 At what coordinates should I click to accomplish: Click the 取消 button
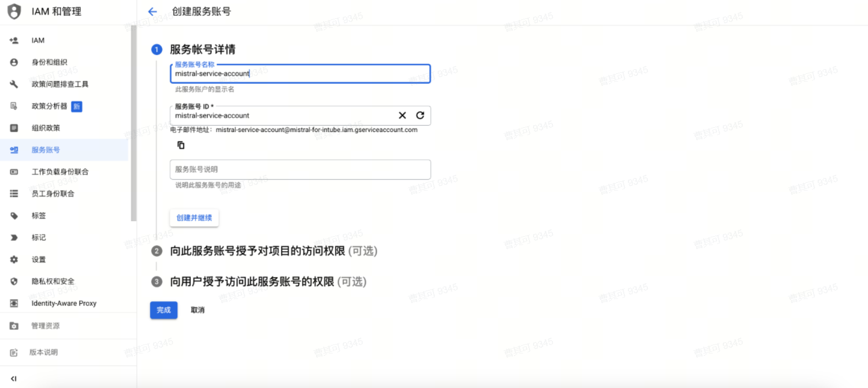198,310
